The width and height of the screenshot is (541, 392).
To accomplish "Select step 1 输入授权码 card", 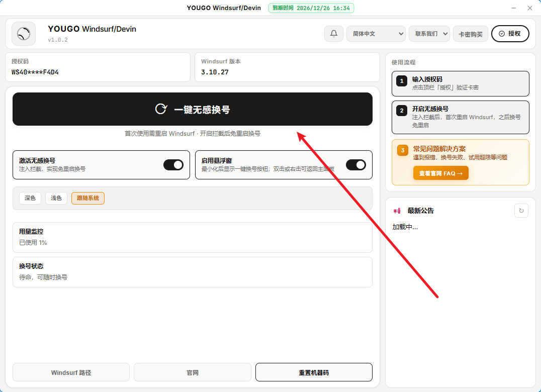I will pos(460,83).
